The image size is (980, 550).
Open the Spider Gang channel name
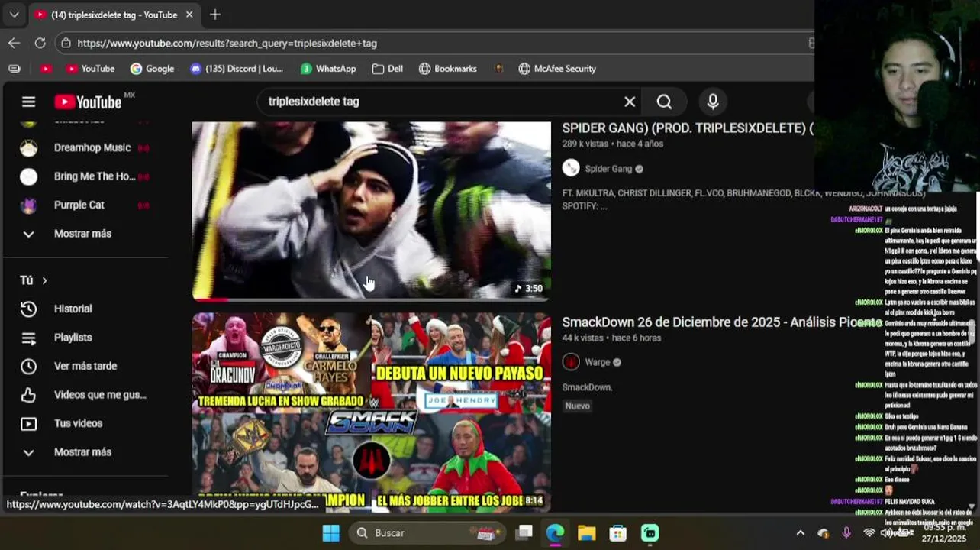click(608, 169)
